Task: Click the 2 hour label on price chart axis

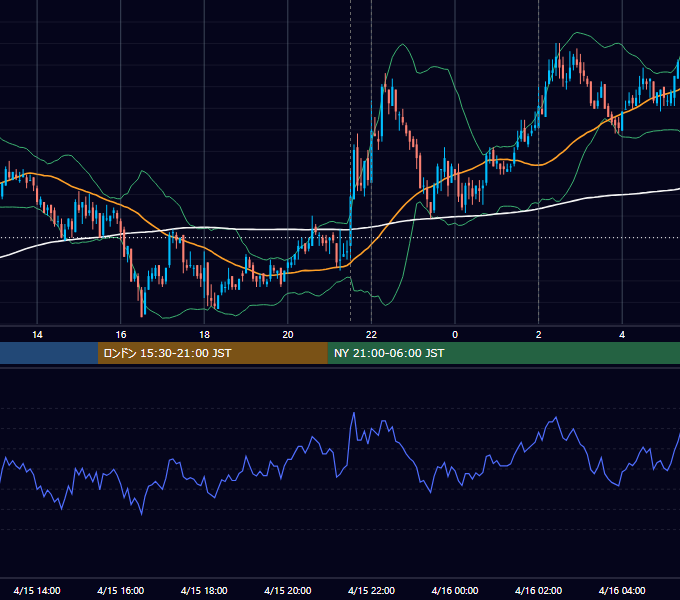Action: [x=539, y=335]
